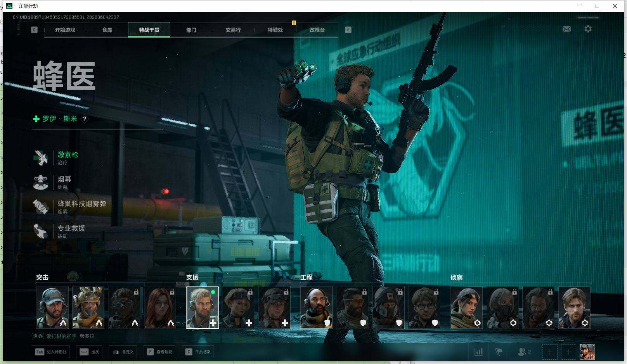Select locked masked 工程 operator
The image size is (627, 364).
coord(388,307)
